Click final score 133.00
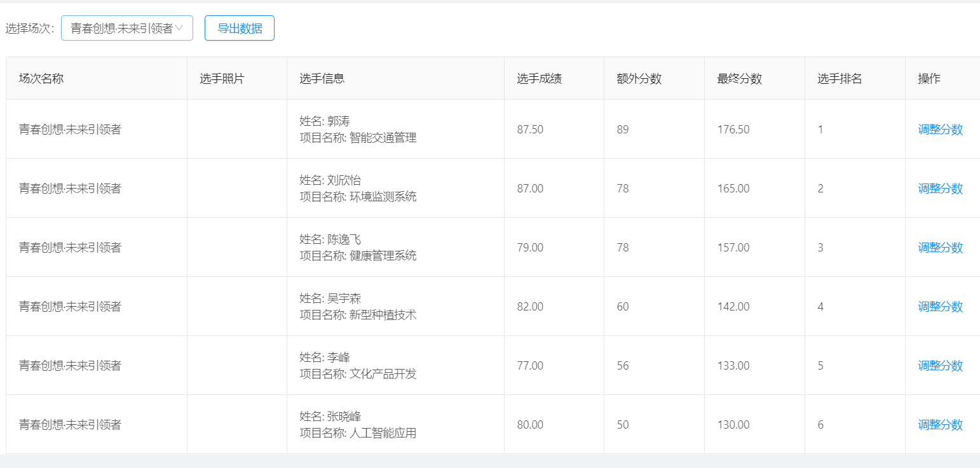Image resolution: width=980 pixels, height=468 pixels. (x=733, y=366)
